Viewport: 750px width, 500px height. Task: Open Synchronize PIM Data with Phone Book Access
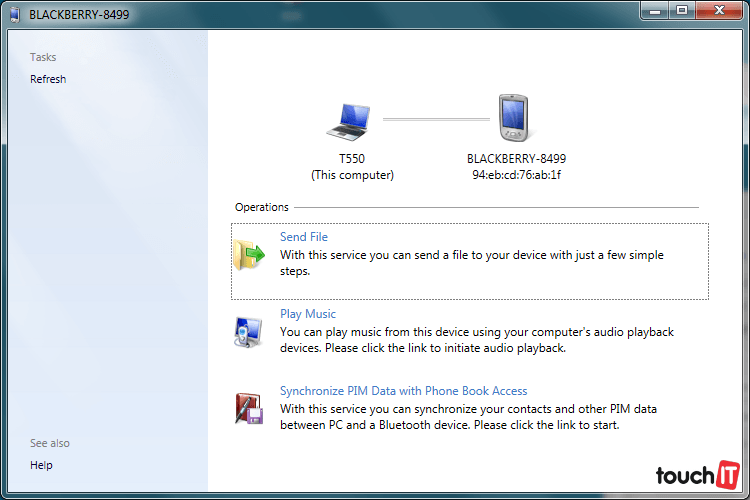tap(403, 391)
